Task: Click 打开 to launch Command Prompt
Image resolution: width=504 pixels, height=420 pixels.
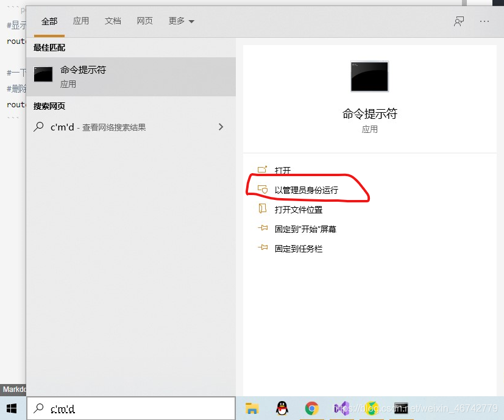Action: pyautogui.click(x=283, y=170)
